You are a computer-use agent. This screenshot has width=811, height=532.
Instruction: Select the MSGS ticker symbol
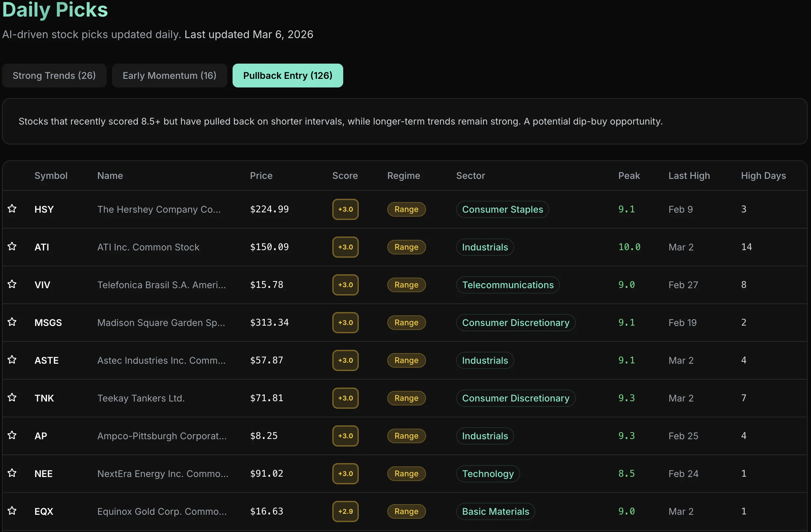(x=48, y=323)
